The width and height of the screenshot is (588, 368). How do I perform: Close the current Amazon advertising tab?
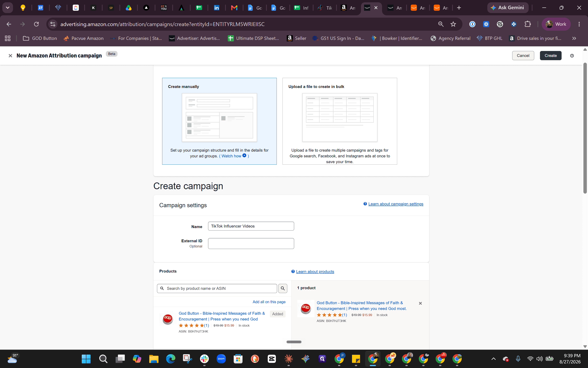(x=376, y=8)
